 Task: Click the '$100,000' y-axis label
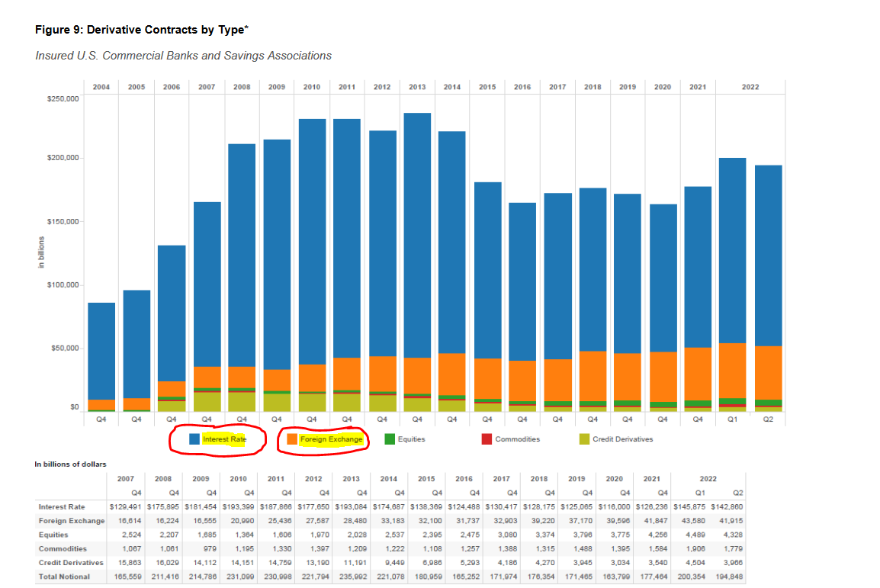point(63,285)
